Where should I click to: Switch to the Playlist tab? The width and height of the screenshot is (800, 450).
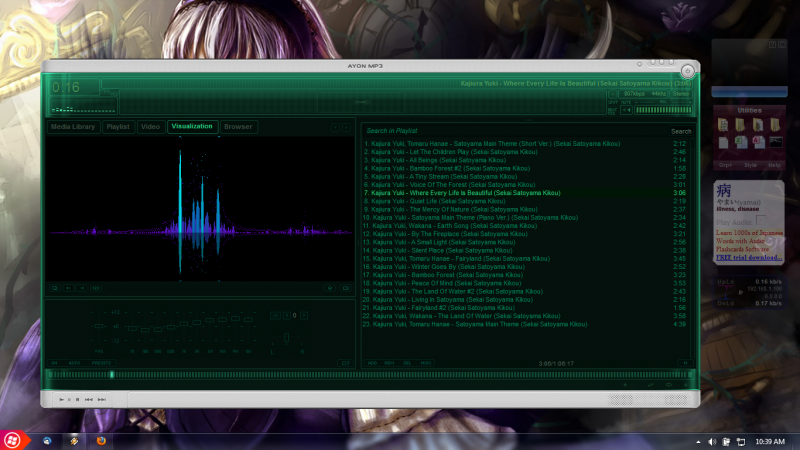click(x=118, y=127)
